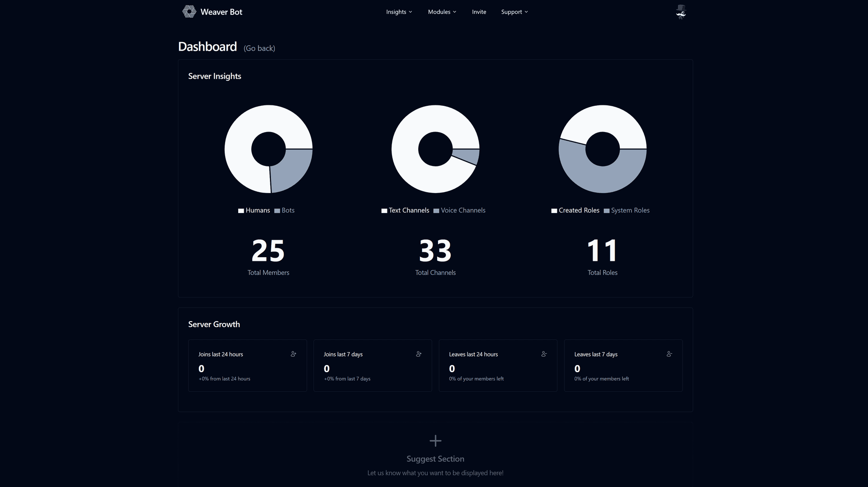The width and height of the screenshot is (868, 487).
Task: Toggle System Roles in the roles legend
Action: click(x=627, y=210)
